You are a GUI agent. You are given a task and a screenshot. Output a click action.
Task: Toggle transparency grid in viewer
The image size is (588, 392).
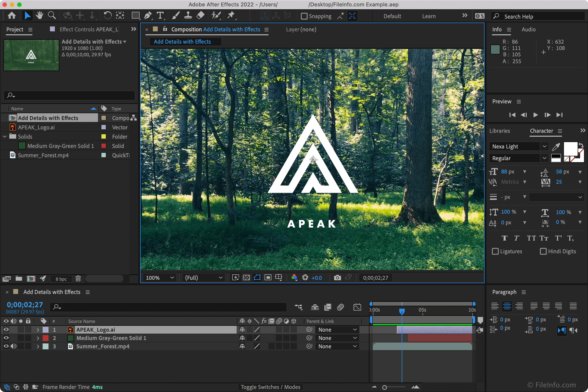pos(246,278)
